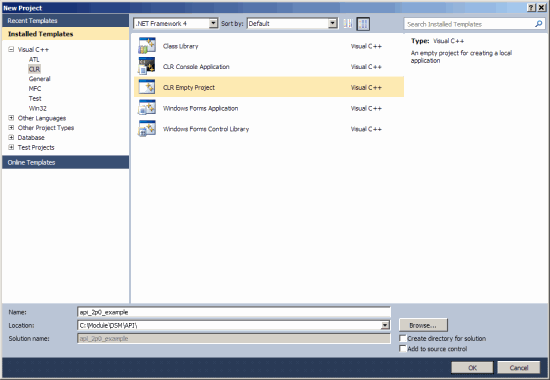
Task: Check Add to source control
Action: 403,348
